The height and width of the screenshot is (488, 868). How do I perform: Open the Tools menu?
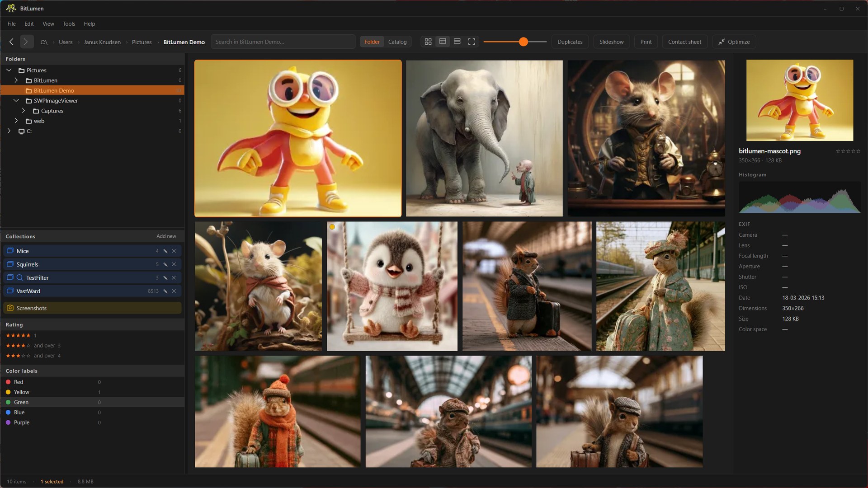[69, 23]
